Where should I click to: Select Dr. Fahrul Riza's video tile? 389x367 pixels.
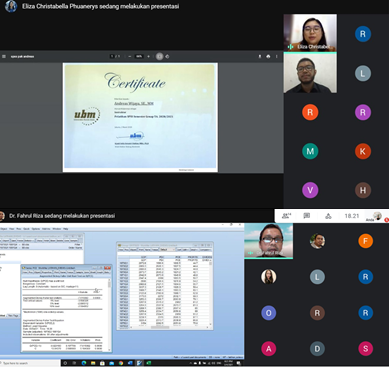point(269,241)
